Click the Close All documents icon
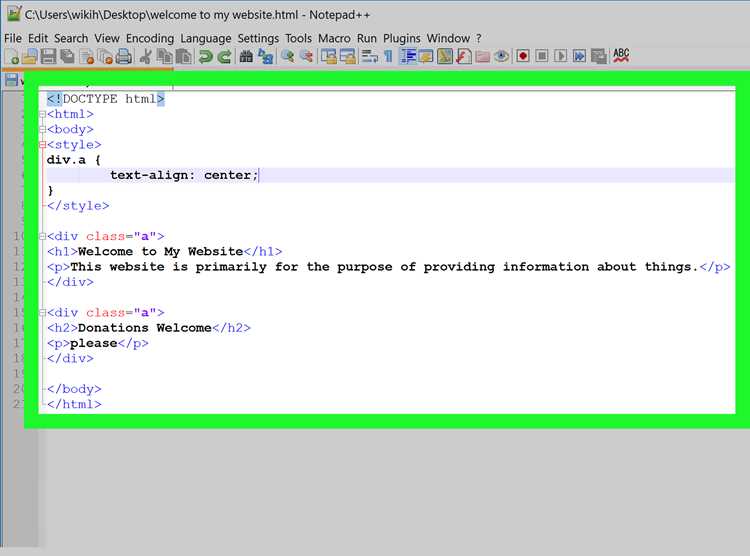 105,56
